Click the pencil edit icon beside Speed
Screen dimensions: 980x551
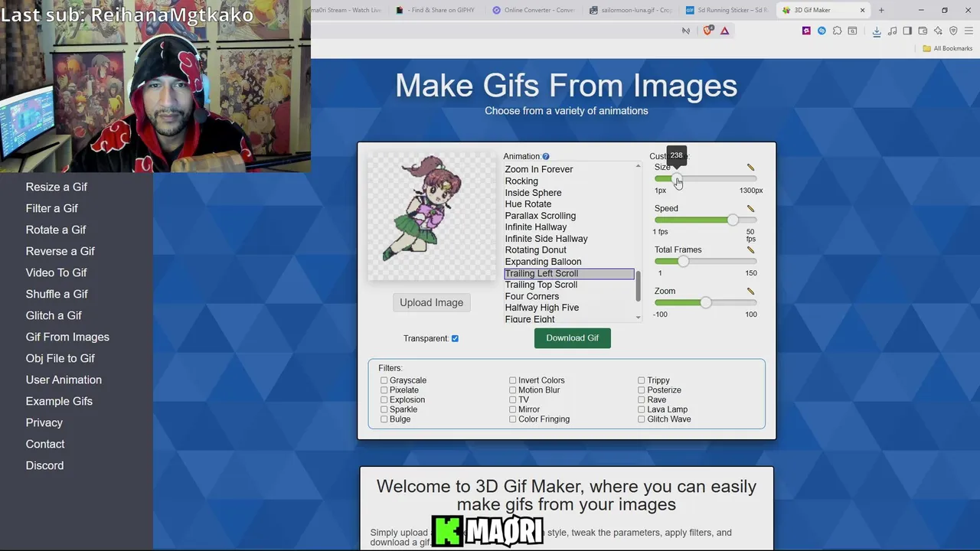pos(750,209)
